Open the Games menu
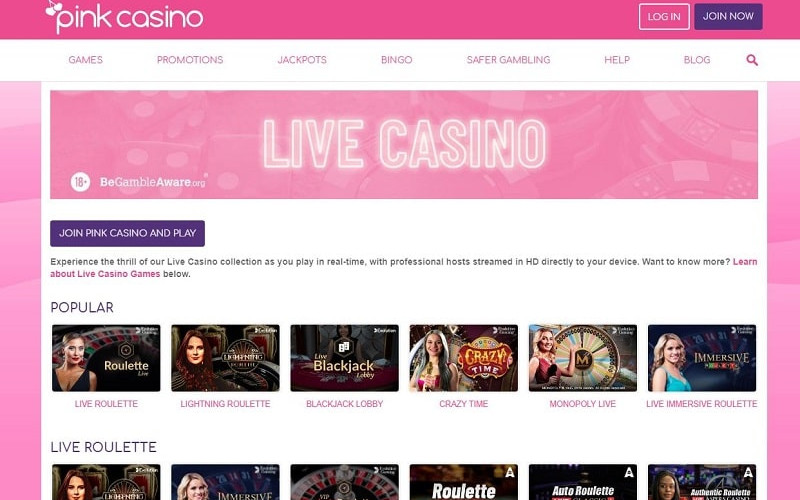Image resolution: width=800 pixels, height=500 pixels. coord(86,60)
